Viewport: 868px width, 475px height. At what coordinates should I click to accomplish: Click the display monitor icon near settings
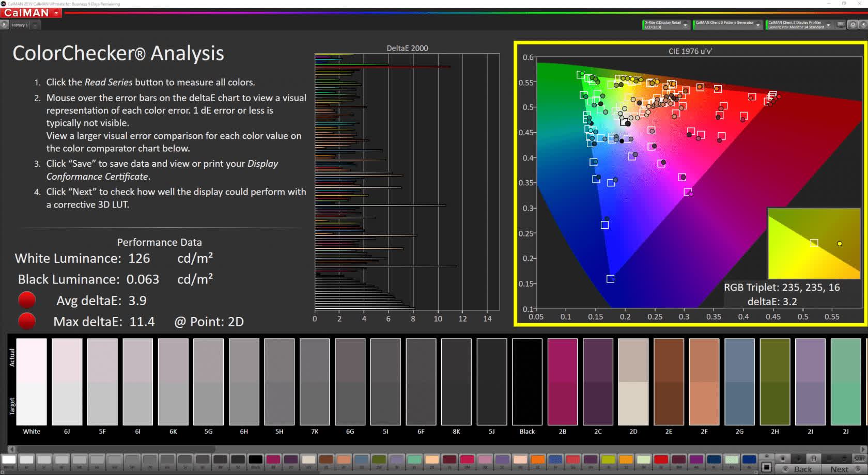pyautogui.click(x=841, y=25)
